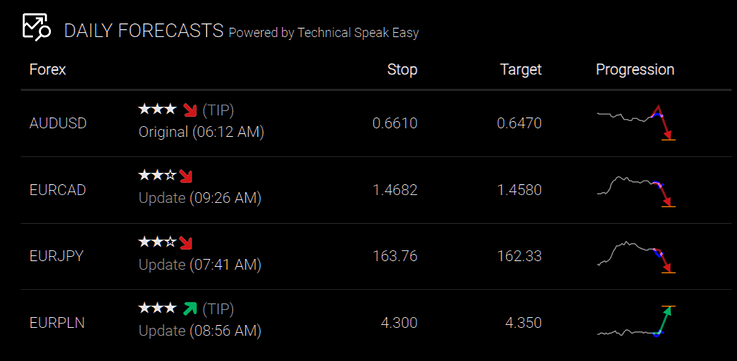The width and height of the screenshot is (737, 361).
Task: Select the AUDUSD currency pair
Action: pos(58,124)
